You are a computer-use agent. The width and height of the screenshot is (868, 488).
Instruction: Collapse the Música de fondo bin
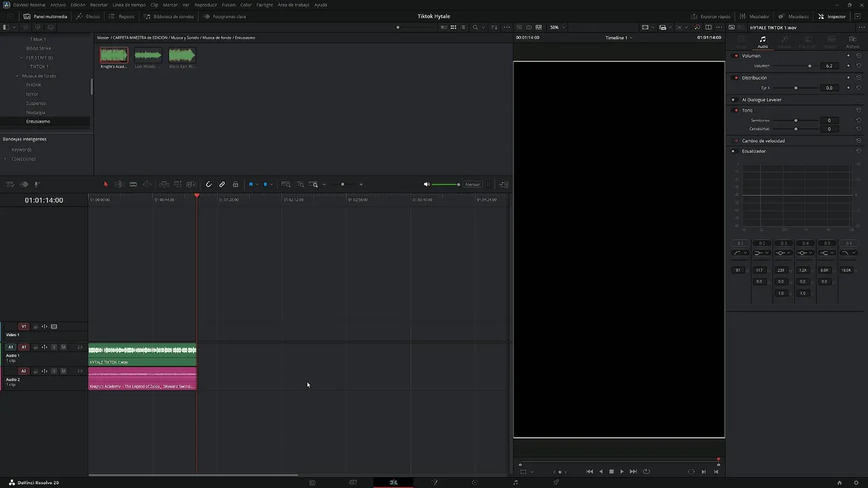[x=18, y=76]
